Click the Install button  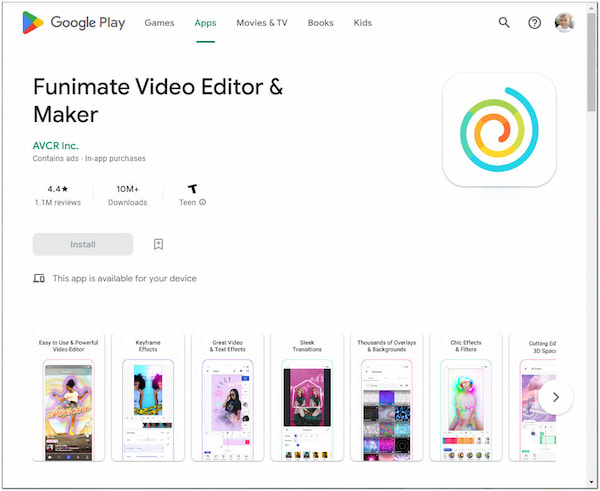tap(83, 244)
